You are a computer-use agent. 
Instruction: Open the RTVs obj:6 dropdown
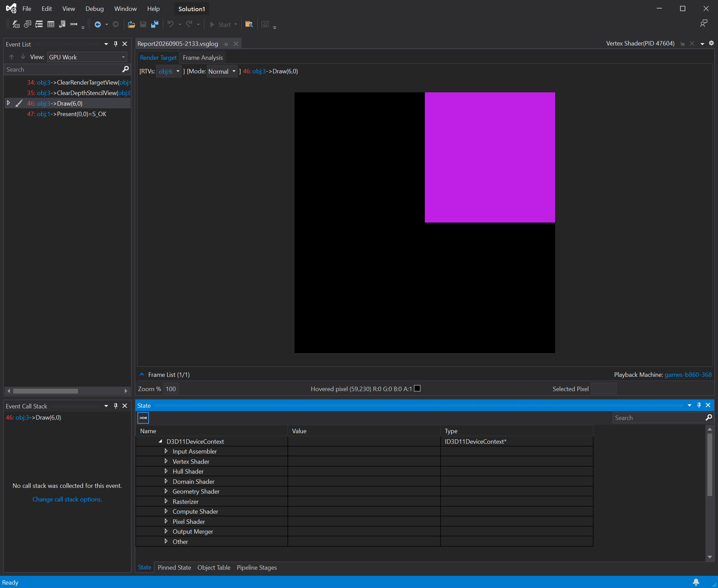[x=169, y=71]
